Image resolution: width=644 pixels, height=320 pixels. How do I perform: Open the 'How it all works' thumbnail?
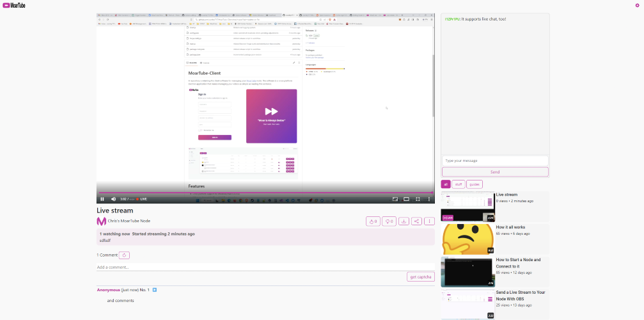coord(467,239)
